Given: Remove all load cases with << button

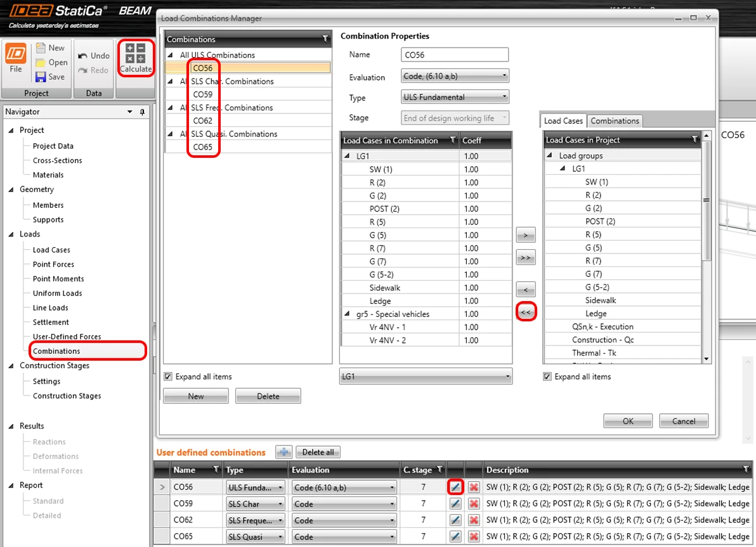Looking at the screenshot, I should [526, 312].
